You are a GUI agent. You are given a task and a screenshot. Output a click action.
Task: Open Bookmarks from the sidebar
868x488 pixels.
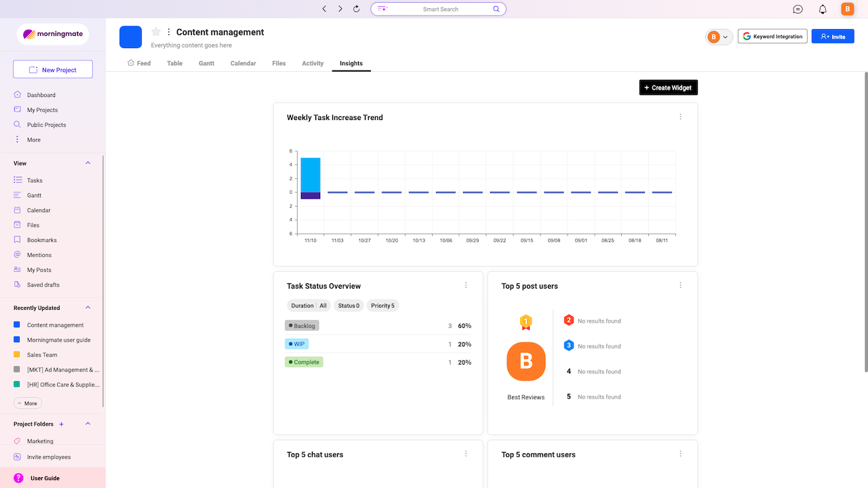pos(41,240)
